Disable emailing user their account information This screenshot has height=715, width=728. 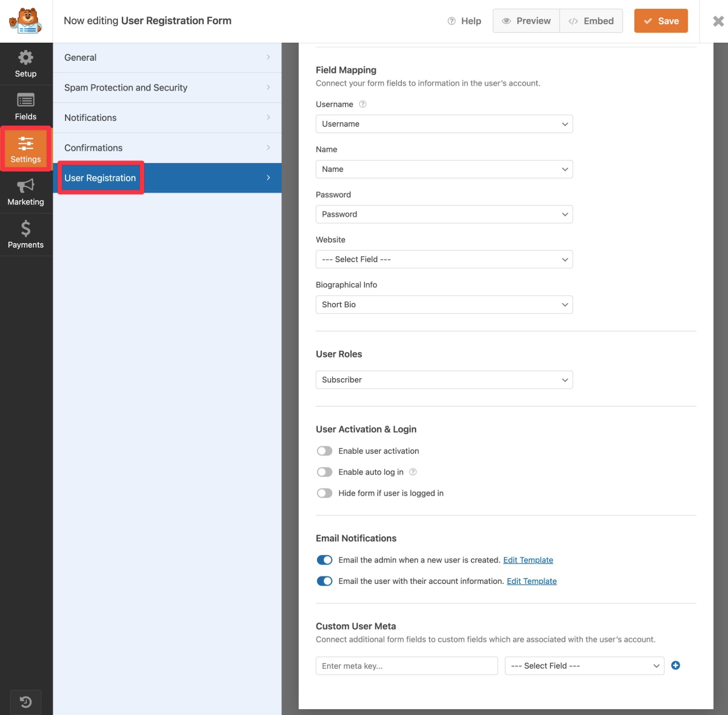click(325, 581)
